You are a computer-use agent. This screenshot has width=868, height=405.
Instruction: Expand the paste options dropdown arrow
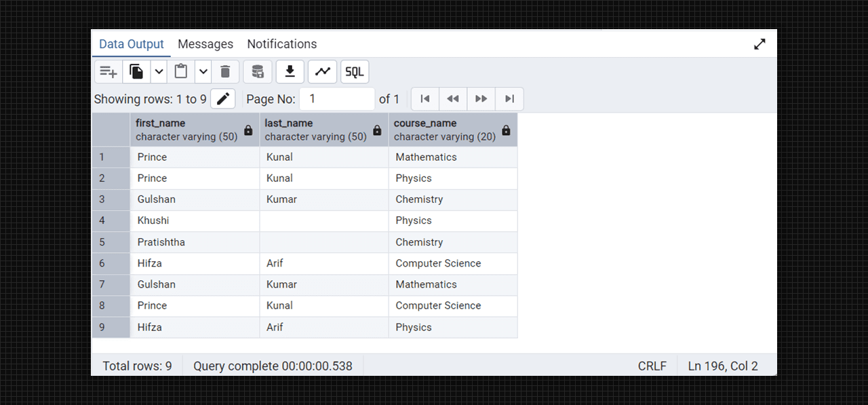(203, 71)
